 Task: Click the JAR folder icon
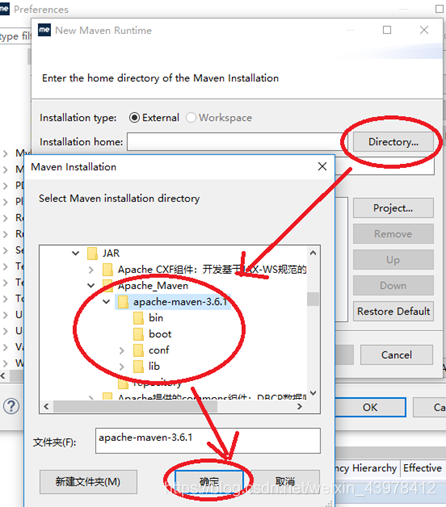92,253
